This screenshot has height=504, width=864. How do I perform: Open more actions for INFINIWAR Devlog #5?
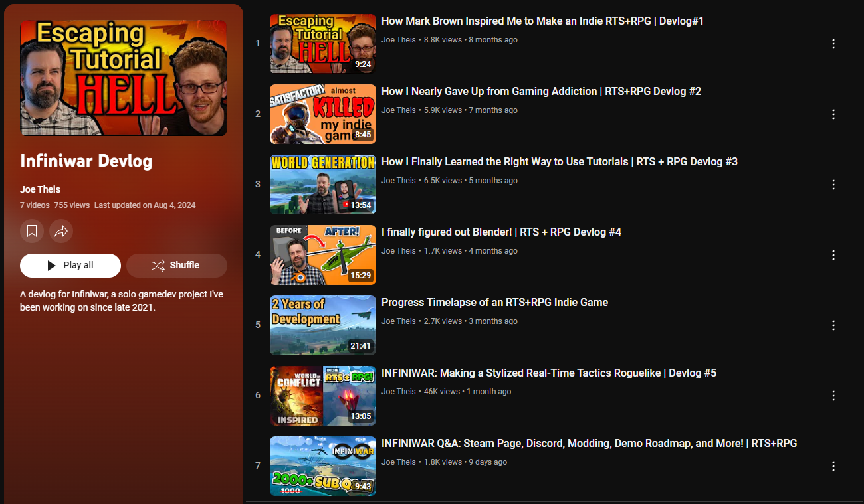point(833,396)
